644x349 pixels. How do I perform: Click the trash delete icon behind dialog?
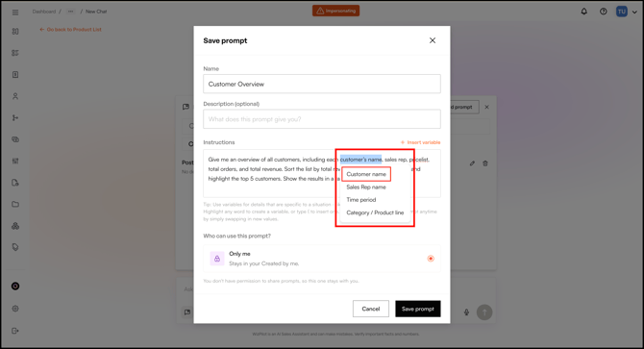485,163
